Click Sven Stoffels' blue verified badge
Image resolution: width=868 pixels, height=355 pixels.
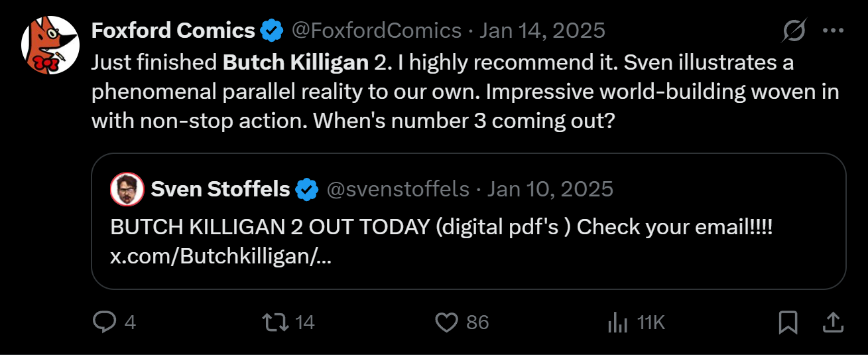pos(306,189)
